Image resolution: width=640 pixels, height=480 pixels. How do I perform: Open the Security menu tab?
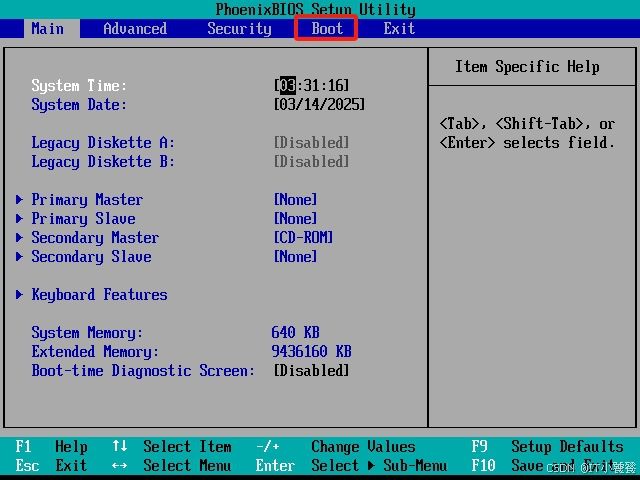coord(239,29)
